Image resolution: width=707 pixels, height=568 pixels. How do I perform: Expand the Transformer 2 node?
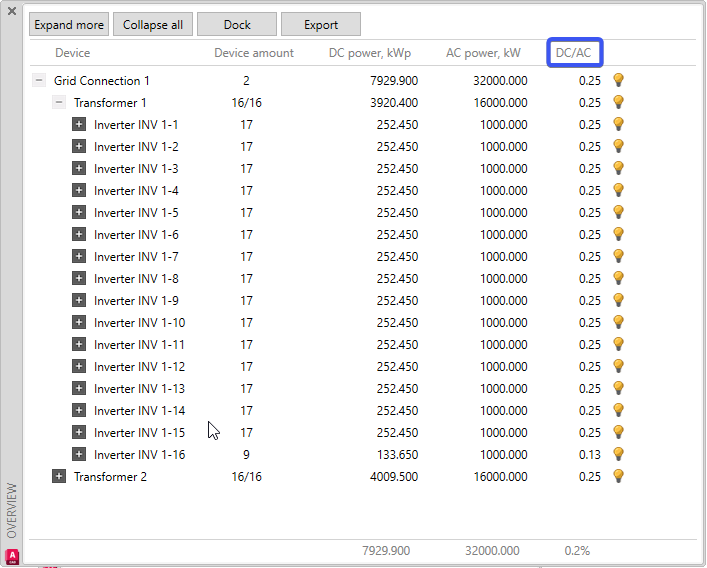pos(59,477)
